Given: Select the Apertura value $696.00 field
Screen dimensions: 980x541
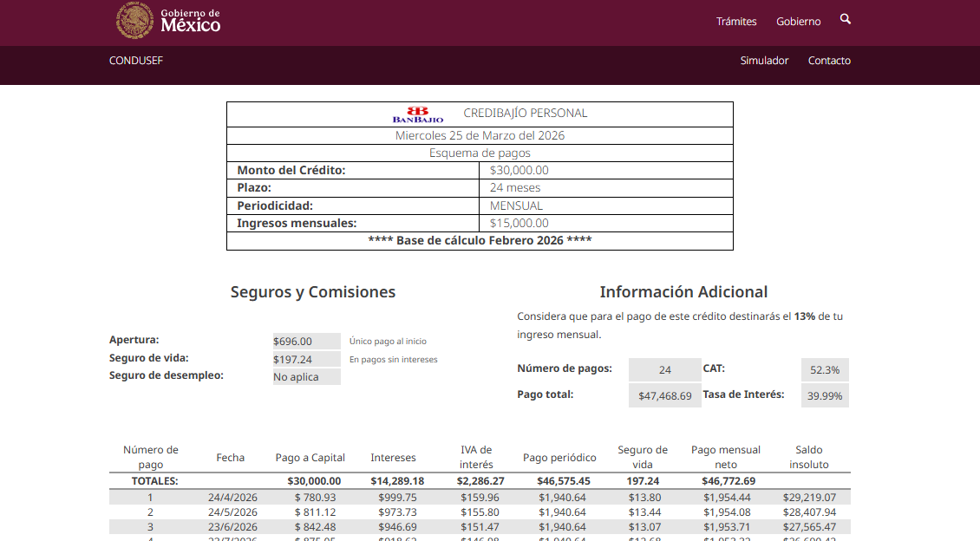Looking at the screenshot, I should 306,341.
